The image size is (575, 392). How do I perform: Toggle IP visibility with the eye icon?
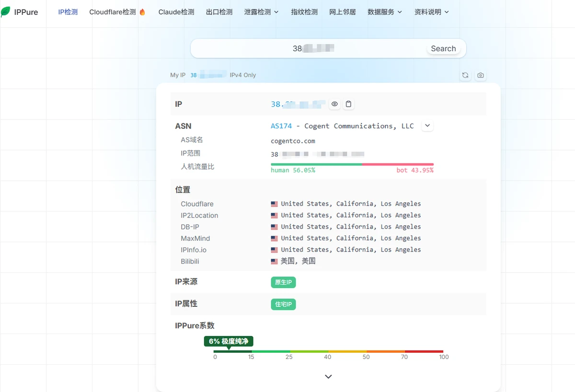[334, 104]
